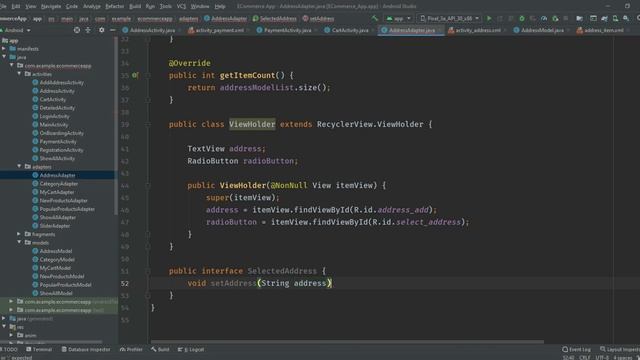Click line number 52 in the gutter
Viewport: 640px width, 360px height.
click(124, 283)
